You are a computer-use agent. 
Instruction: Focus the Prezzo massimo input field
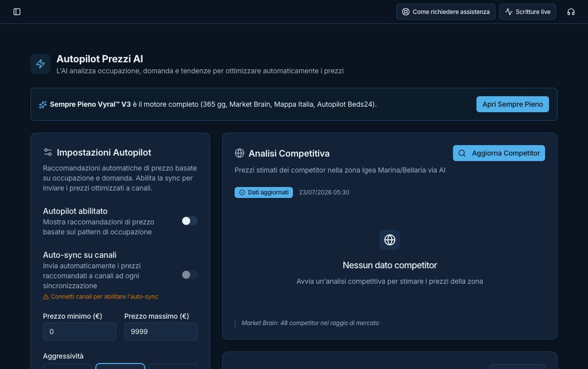[x=161, y=332]
